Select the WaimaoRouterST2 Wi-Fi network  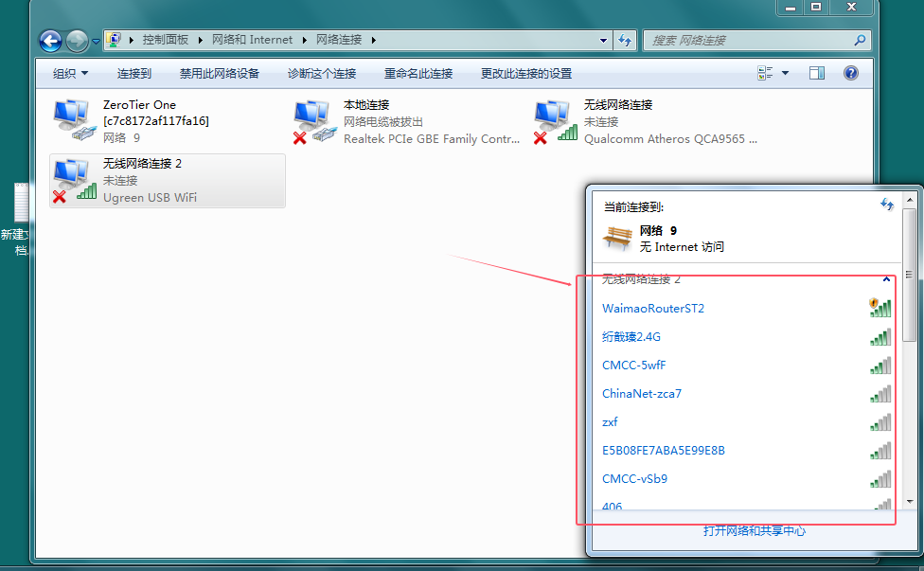[x=653, y=309]
